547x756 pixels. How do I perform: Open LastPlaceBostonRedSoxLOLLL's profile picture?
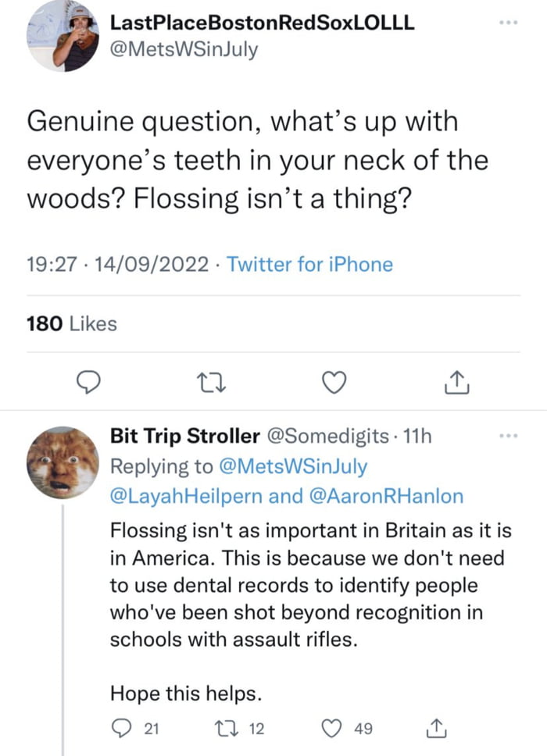(62, 37)
